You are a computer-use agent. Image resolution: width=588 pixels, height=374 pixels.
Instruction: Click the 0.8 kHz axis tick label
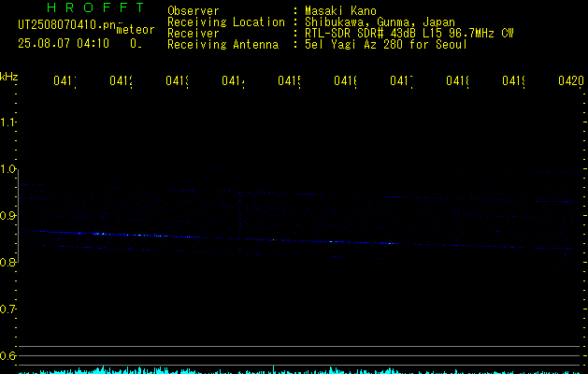tap(7, 262)
